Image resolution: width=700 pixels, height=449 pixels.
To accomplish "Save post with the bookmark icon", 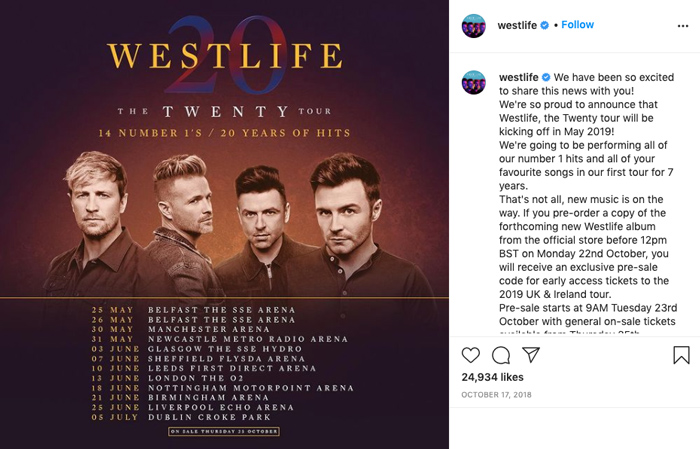I will pyautogui.click(x=681, y=355).
